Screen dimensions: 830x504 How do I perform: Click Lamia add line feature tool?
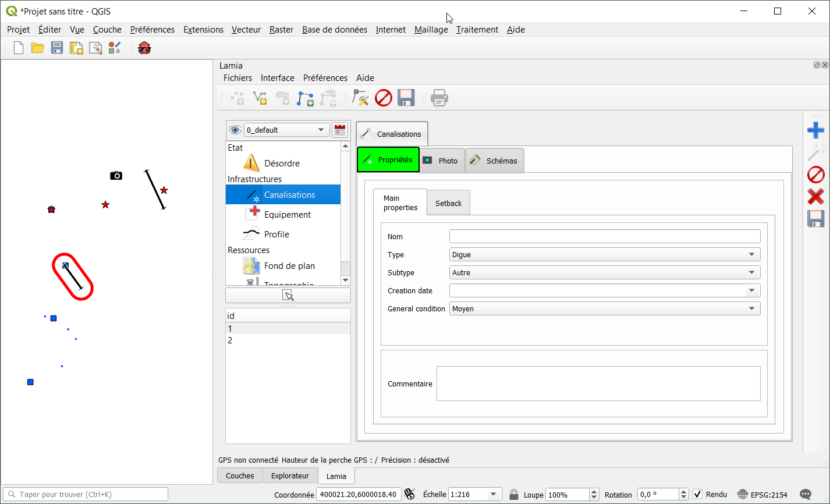(260, 98)
